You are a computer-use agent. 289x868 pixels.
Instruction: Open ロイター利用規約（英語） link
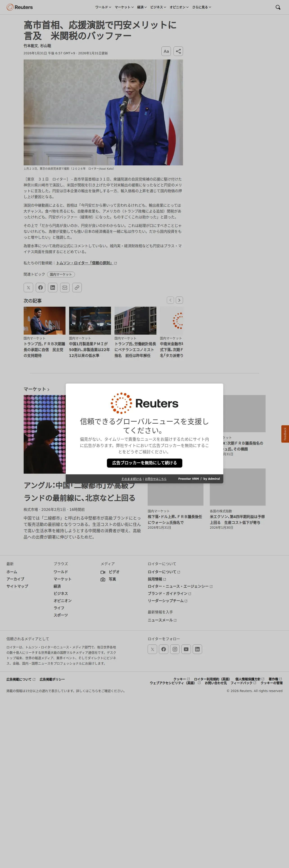213,679
